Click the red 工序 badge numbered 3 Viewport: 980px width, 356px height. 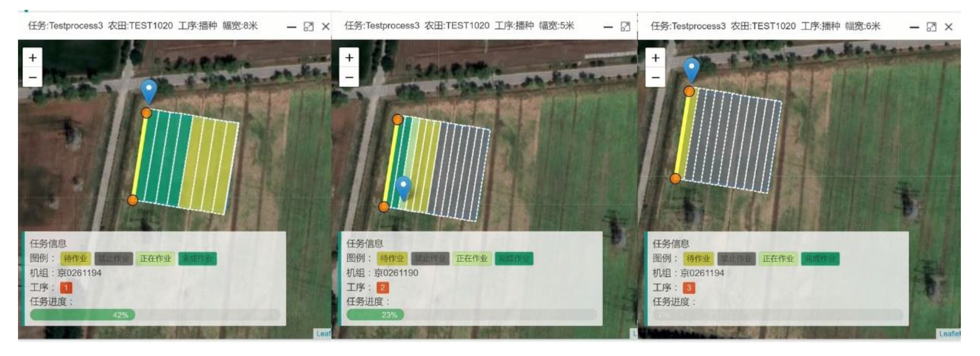pyautogui.click(x=689, y=288)
